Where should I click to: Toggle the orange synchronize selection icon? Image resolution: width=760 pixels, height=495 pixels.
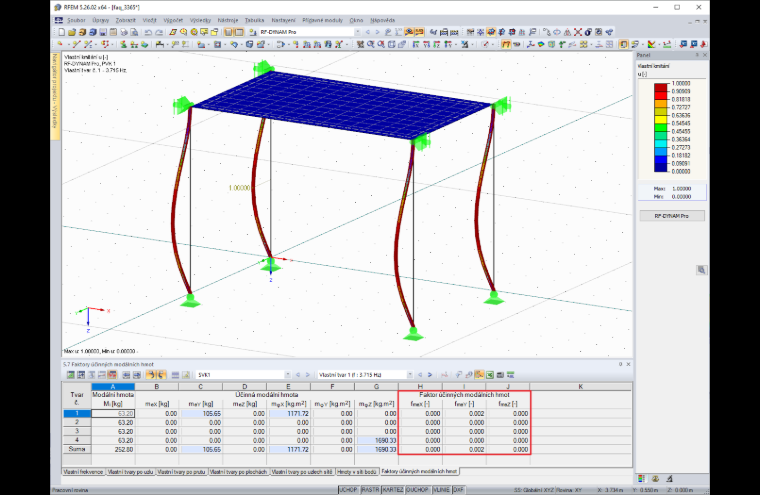150,375
